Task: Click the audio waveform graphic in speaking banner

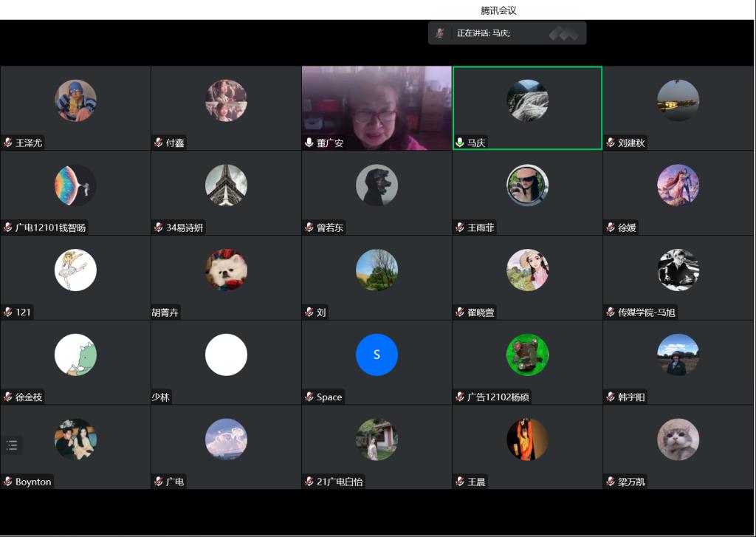Action: coord(563,33)
